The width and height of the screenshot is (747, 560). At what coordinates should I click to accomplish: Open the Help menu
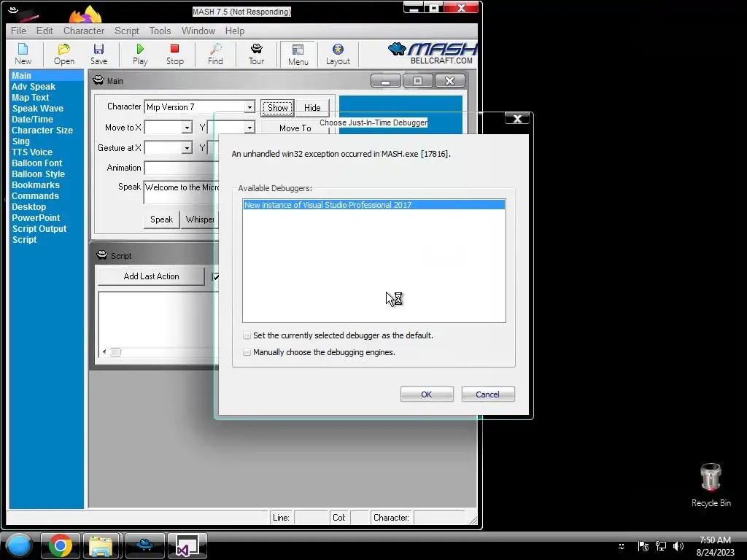point(235,31)
